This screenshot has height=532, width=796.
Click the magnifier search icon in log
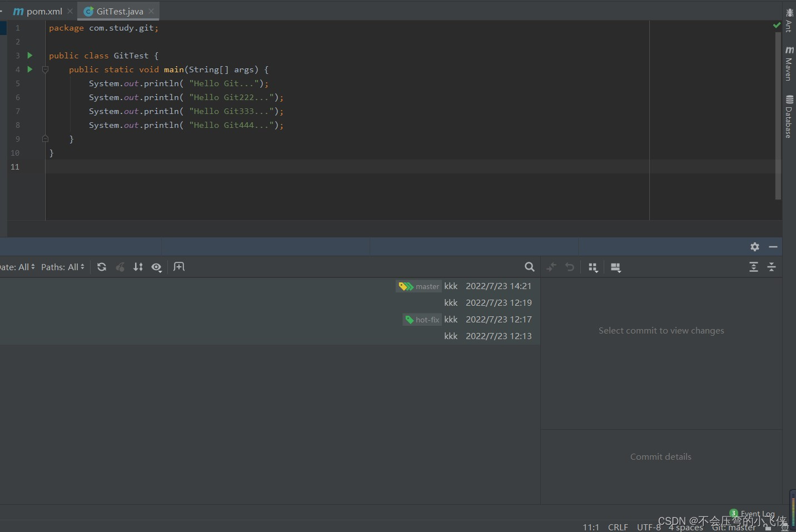[530, 267]
